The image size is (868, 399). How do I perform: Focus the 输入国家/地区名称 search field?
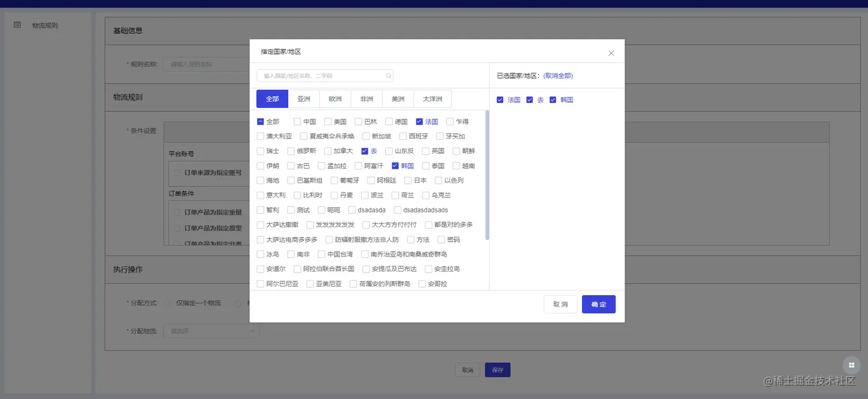[325, 76]
